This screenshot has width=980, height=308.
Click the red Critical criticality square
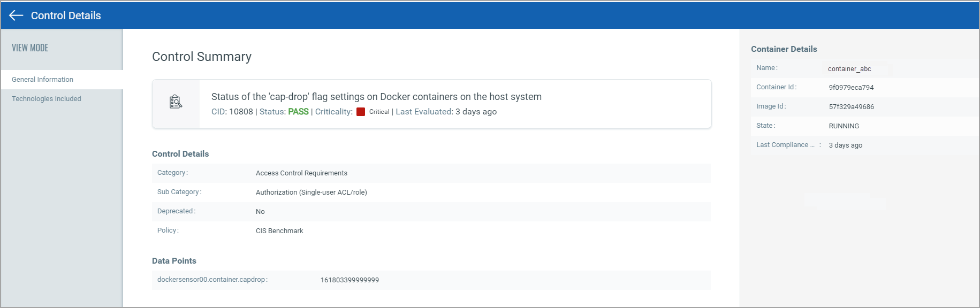tap(361, 112)
